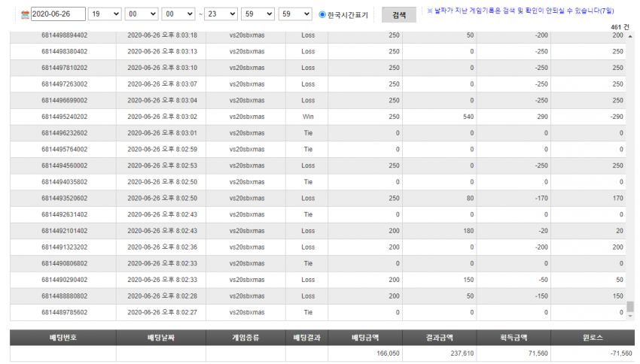Click the win-loss value -290

[617, 117]
